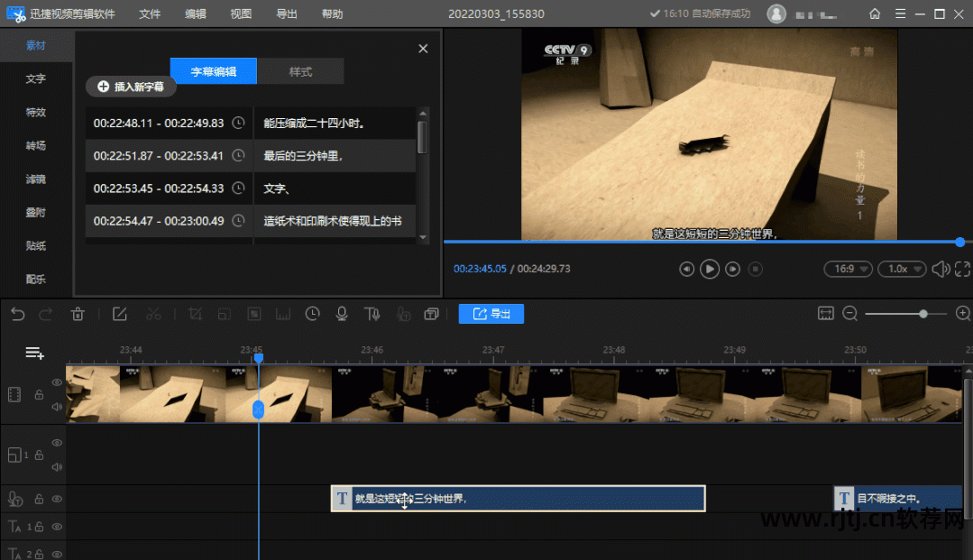Viewport: 973px width, 560px height.
Task: Open the 16:9 aspect ratio dropdown
Action: [x=849, y=269]
